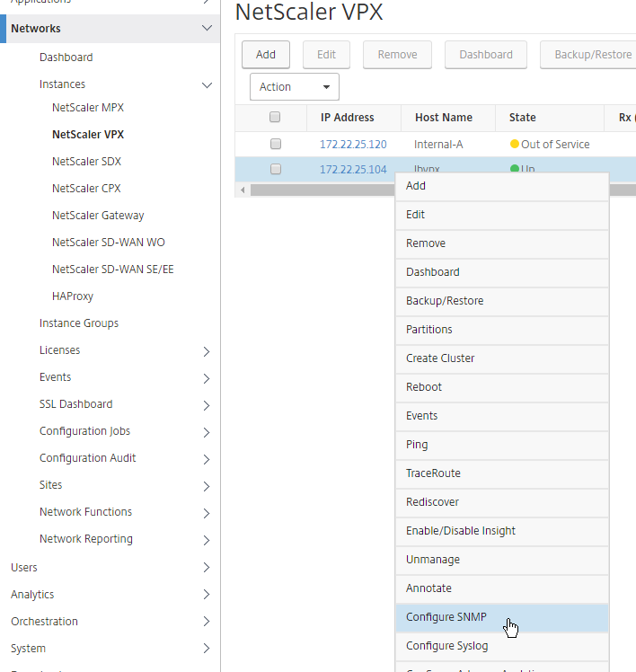Screen dimensions: 636x672
Task: Select Events in the context menu
Action: pos(502,416)
